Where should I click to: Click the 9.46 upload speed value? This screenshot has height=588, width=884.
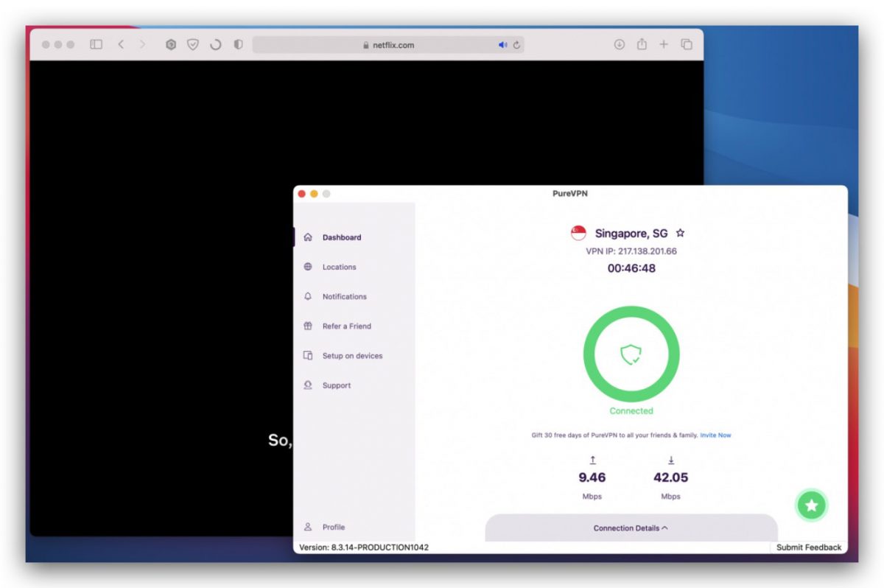tap(592, 477)
